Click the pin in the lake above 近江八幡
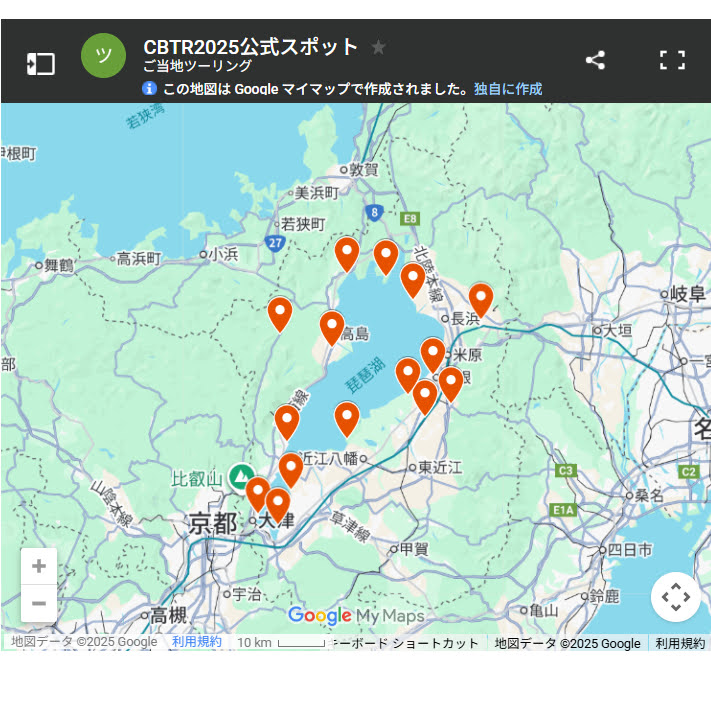Image resolution: width=711 pixels, height=711 pixels. [347, 417]
